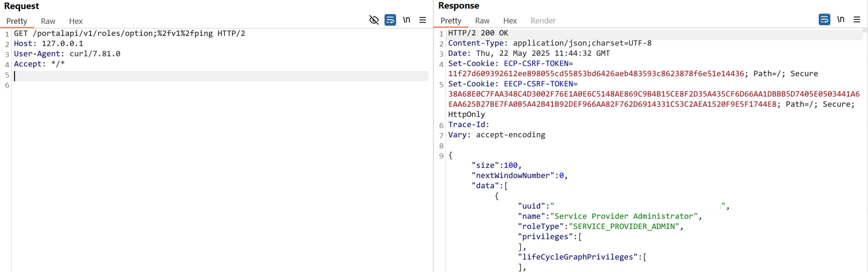Switch Request view to Raw tab
Viewport: 868px width, 272px height.
click(x=48, y=21)
